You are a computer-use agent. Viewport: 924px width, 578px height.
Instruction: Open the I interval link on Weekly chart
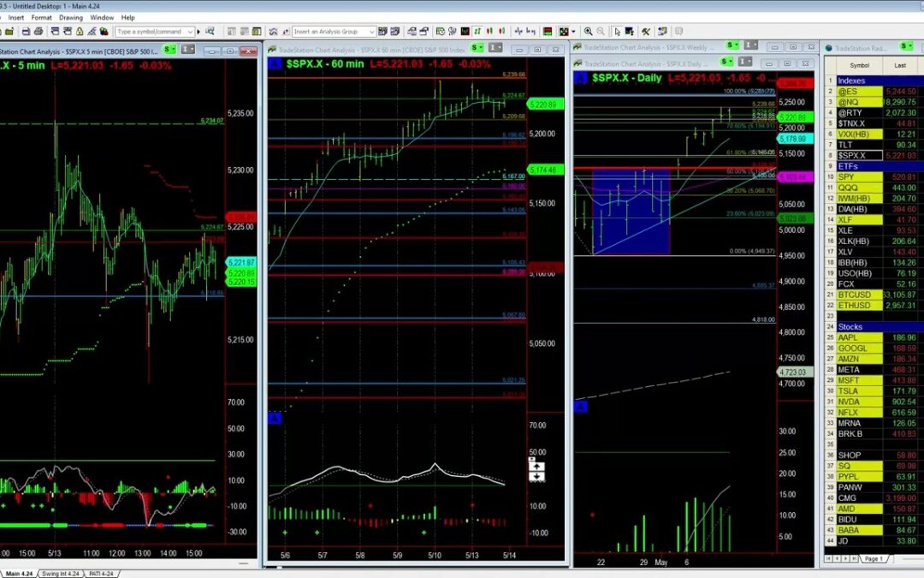(750, 45)
